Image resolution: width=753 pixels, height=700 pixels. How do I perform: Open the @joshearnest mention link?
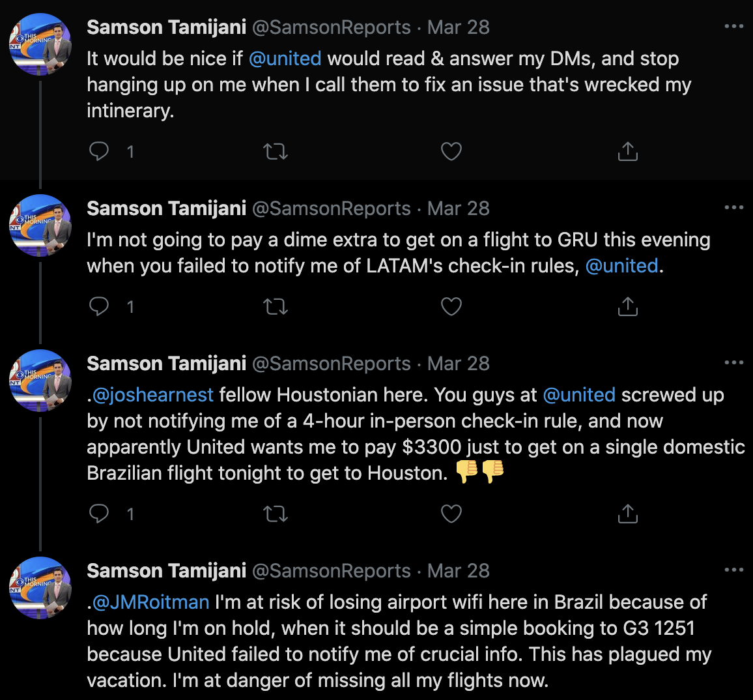click(152, 395)
